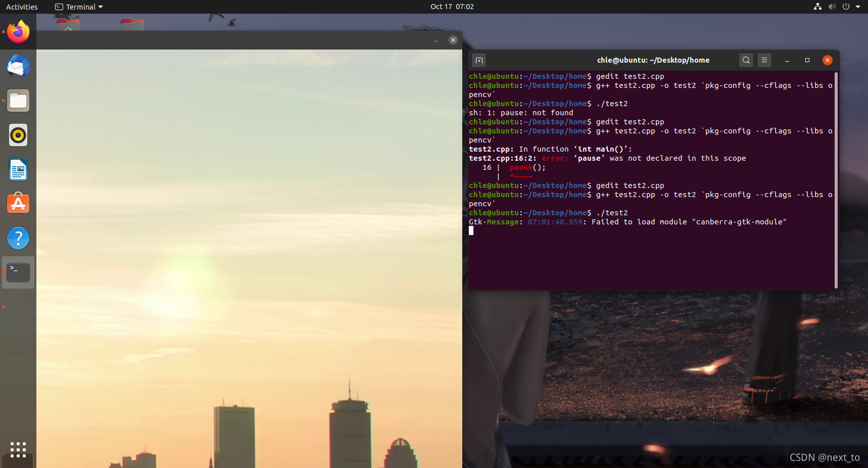Close the image display window
The height and width of the screenshot is (468, 868).
453,40
